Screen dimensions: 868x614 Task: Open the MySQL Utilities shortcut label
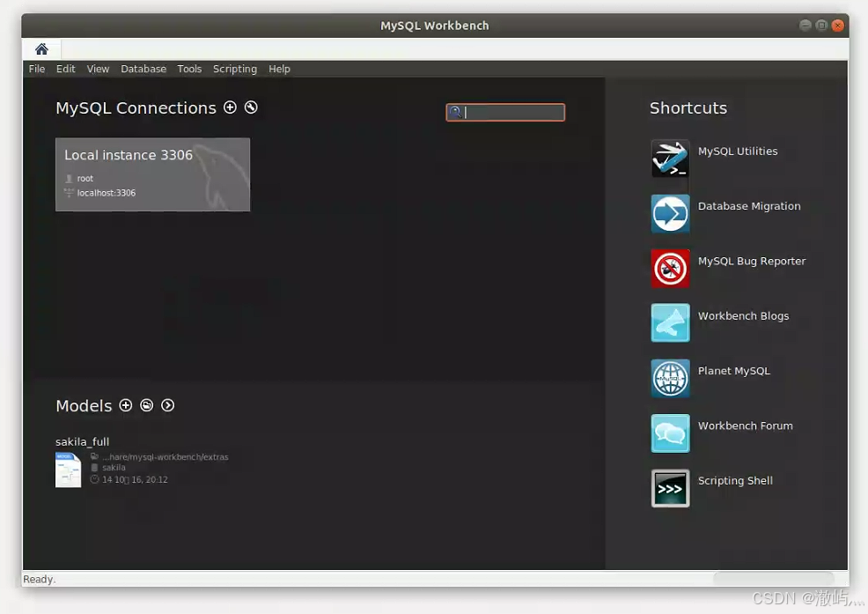tap(738, 152)
